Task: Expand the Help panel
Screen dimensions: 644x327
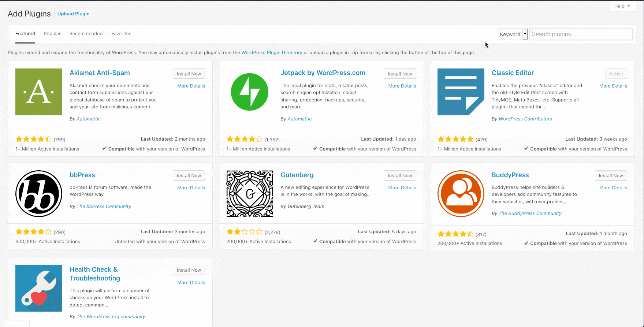Action: [622, 6]
